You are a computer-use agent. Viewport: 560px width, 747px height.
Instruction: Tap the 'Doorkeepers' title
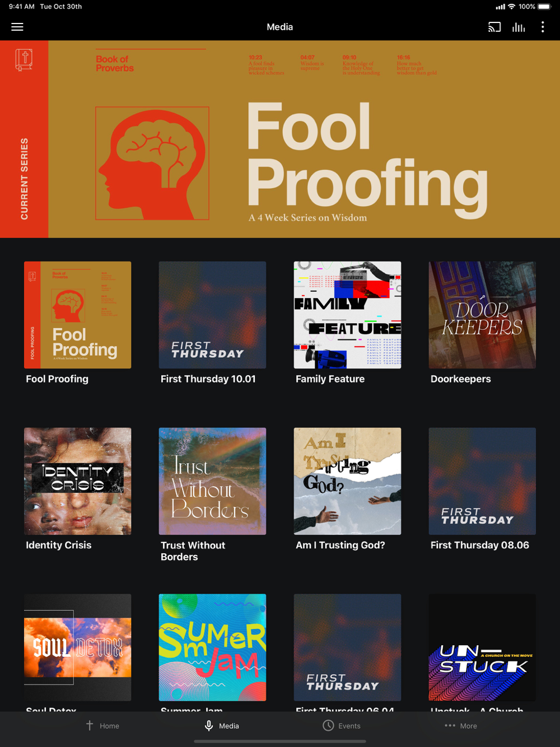coord(460,379)
